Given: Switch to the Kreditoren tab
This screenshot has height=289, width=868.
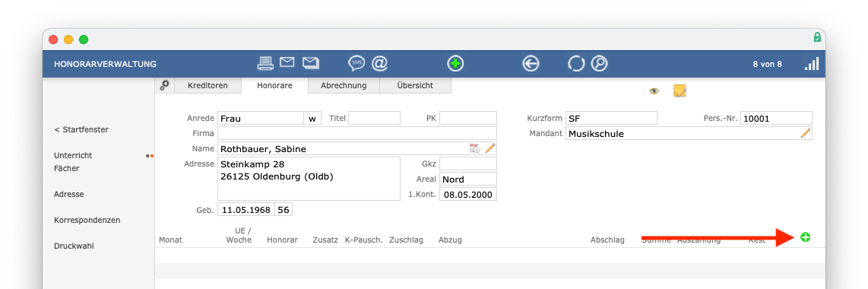Looking at the screenshot, I should 207,85.
